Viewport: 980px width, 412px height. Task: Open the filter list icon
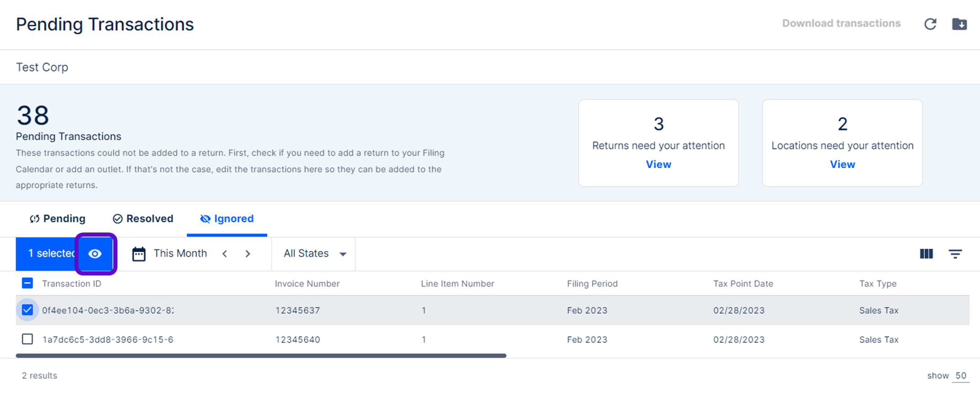tap(955, 254)
